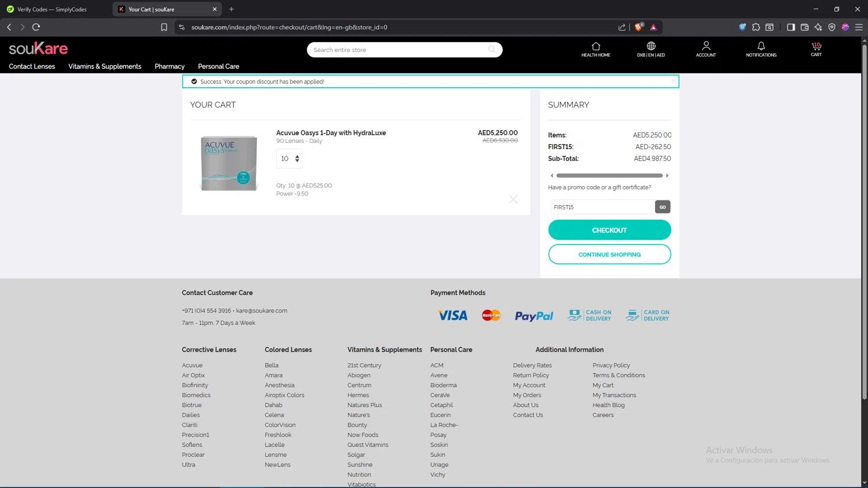Open the Account icon

point(706,49)
